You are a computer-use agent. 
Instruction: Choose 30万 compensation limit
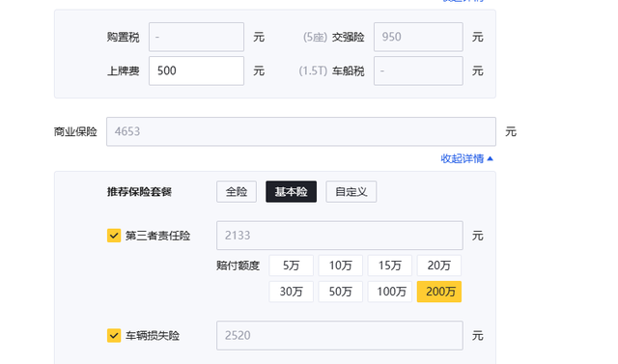coord(292,292)
